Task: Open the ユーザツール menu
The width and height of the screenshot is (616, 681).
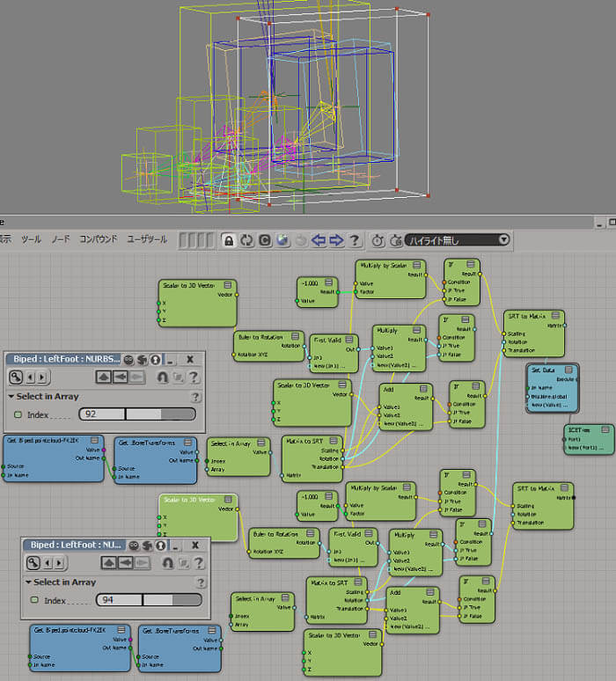Action: [x=147, y=239]
